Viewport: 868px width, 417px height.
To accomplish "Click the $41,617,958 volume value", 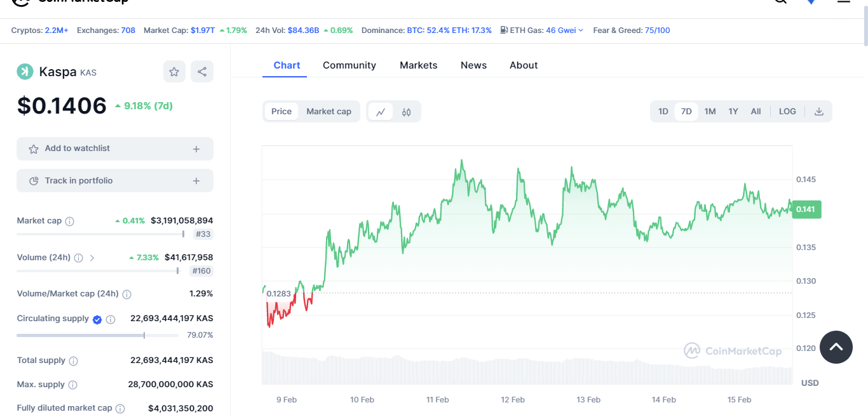I will (x=189, y=258).
